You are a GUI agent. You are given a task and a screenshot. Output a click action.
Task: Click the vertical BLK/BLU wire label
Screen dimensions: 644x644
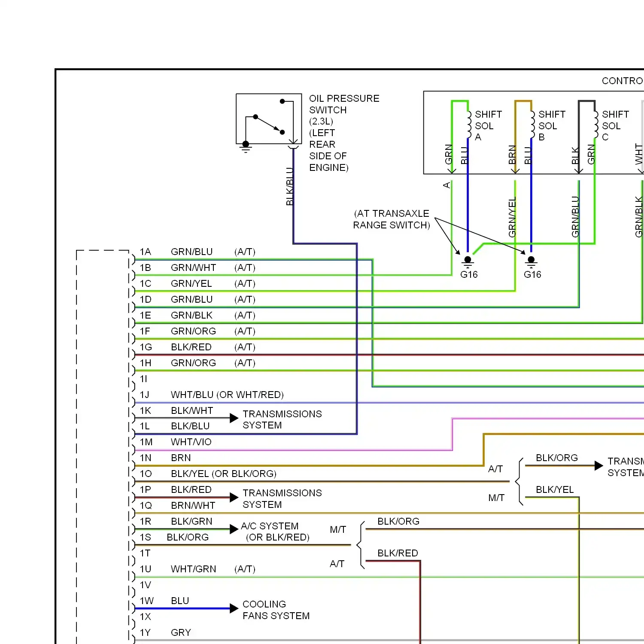point(290,186)
